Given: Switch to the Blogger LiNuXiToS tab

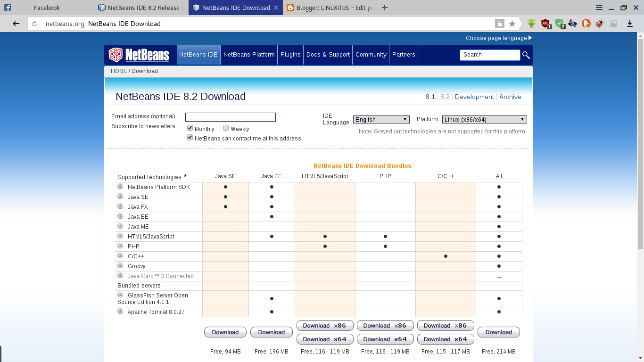Looking at the screenshot, I should pyautogui.click(x=330, y=8).
